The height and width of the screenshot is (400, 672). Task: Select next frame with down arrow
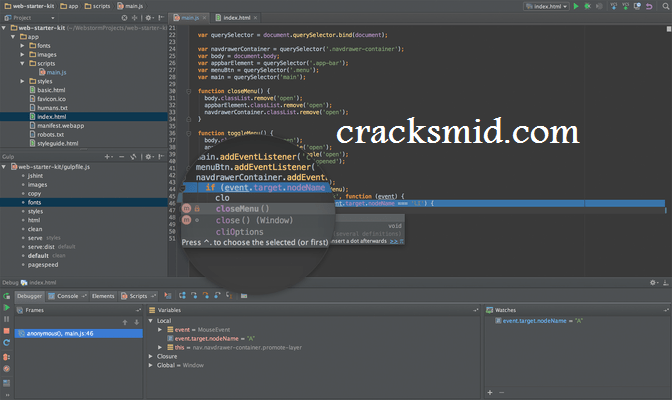click(x=136, y=322)
